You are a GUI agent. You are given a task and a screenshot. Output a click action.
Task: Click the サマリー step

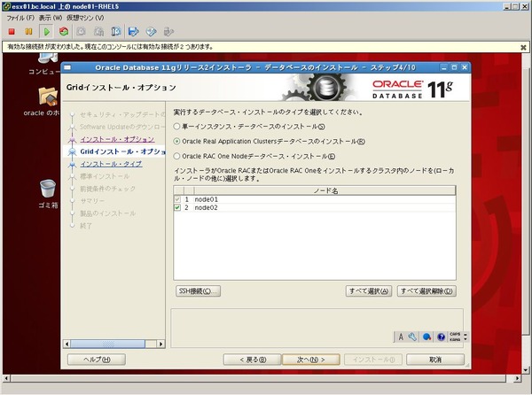(92, 201)
